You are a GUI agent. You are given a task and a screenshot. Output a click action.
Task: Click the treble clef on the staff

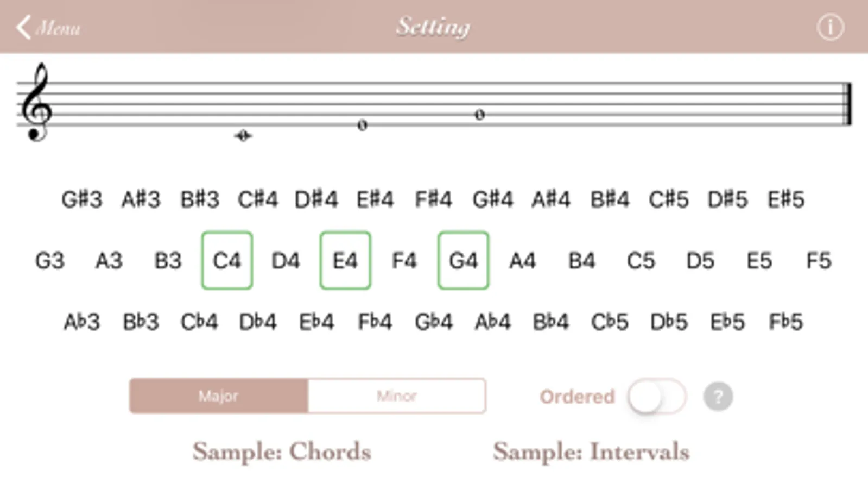36,102
